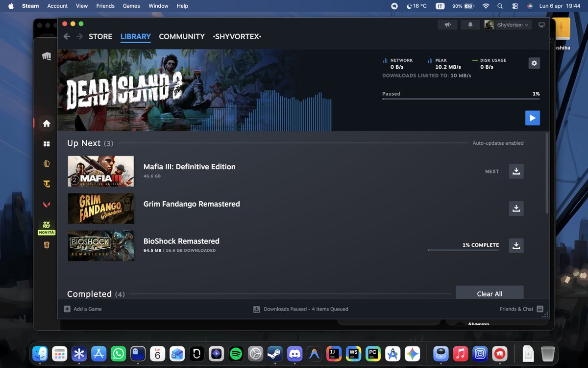
Task: Open Spotlight search in the menu bar
Action: [x=500, y=6]
